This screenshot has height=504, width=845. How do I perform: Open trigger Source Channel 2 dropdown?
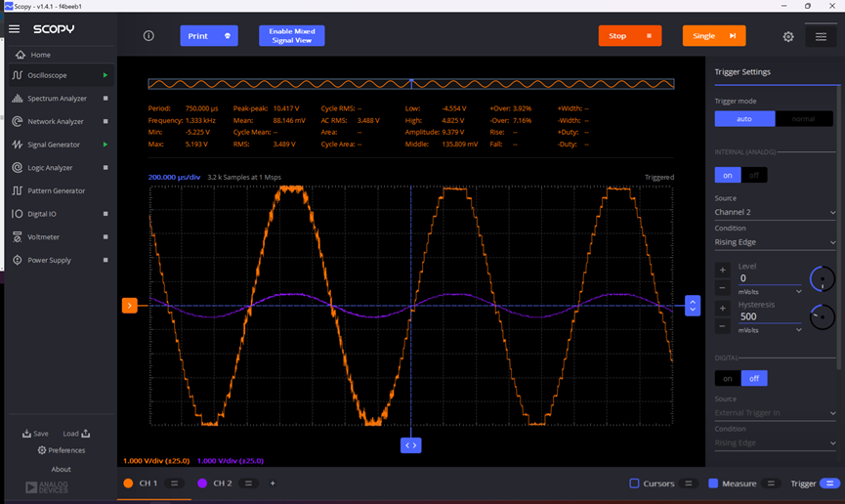[775, 212]
